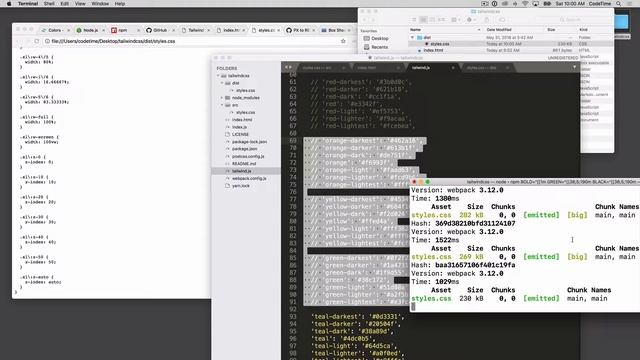The height and width of the screenshot is (360, 640).
Task: Collapse tailwindcss folder in Sublime sidebar
Action: (218, 76)
